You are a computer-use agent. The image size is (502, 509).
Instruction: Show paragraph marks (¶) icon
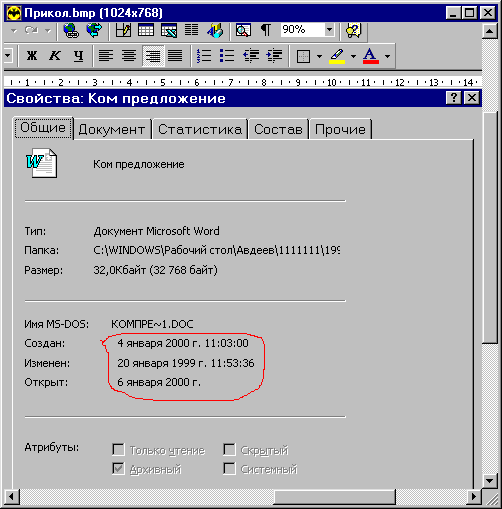pos(266,30)
